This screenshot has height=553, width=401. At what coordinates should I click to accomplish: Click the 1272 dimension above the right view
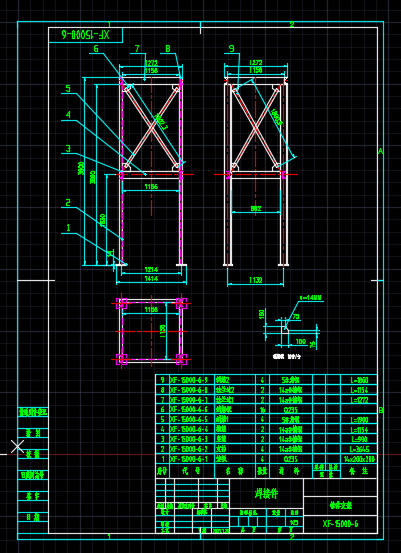tap(256, 63)
